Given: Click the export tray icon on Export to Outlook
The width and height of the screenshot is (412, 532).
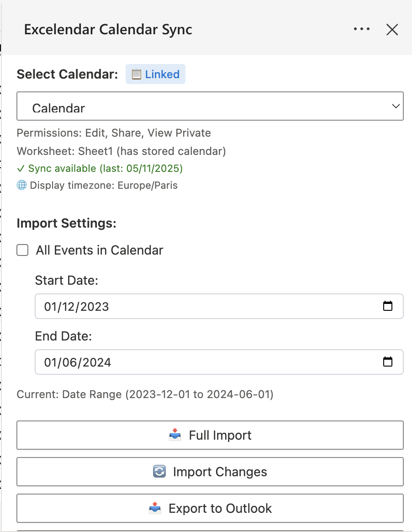Looking at the screenshot, I should (154, 508).
